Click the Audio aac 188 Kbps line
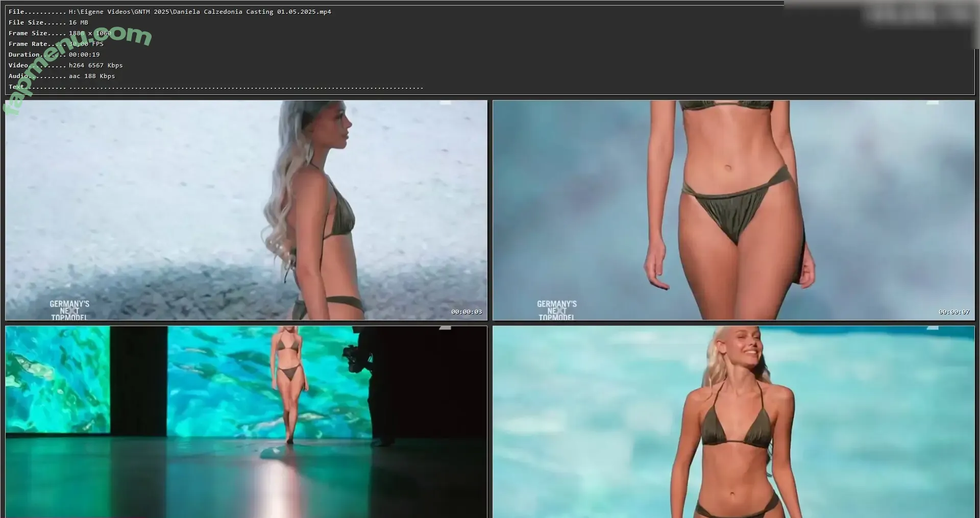 (62, 76)
